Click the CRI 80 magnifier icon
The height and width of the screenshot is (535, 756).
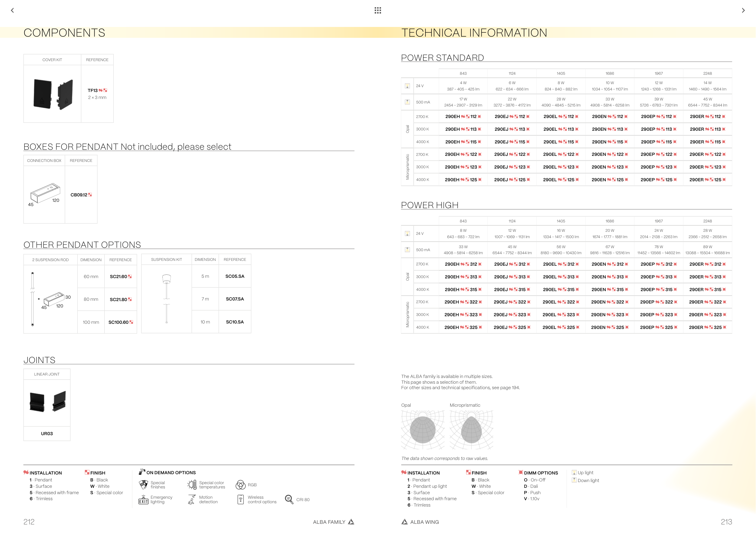tap(289, 499)
